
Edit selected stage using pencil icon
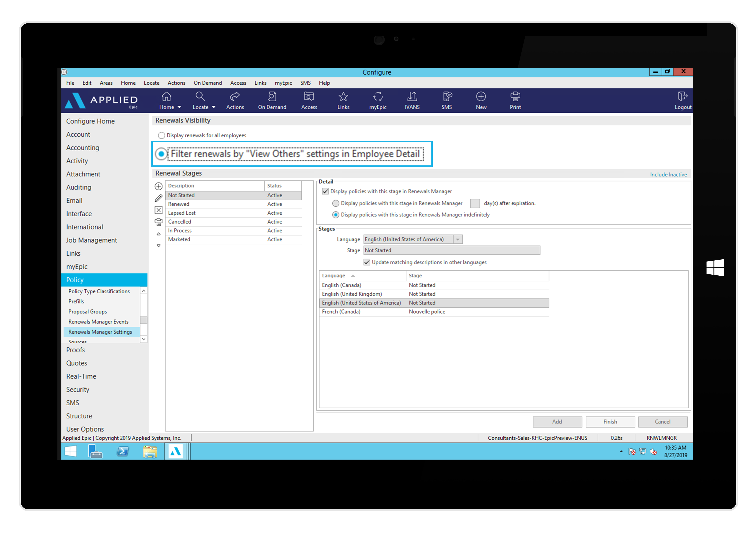(x=158, y=198)
